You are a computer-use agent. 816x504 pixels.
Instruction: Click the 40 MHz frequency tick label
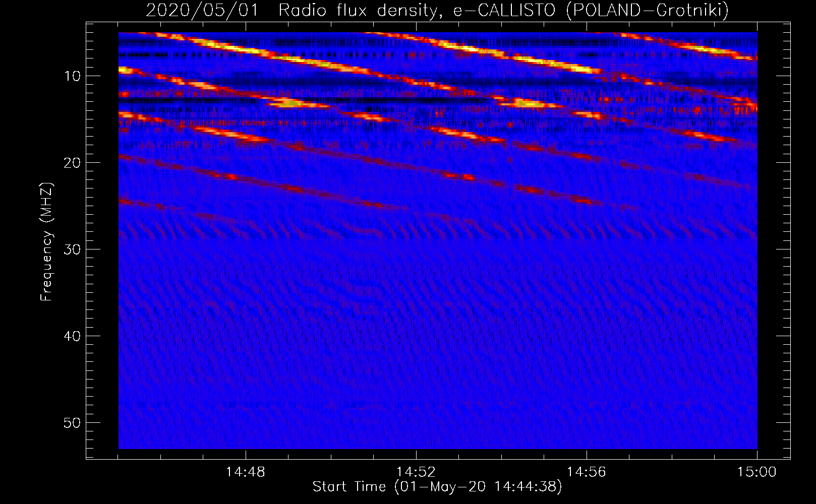point(73,336)
